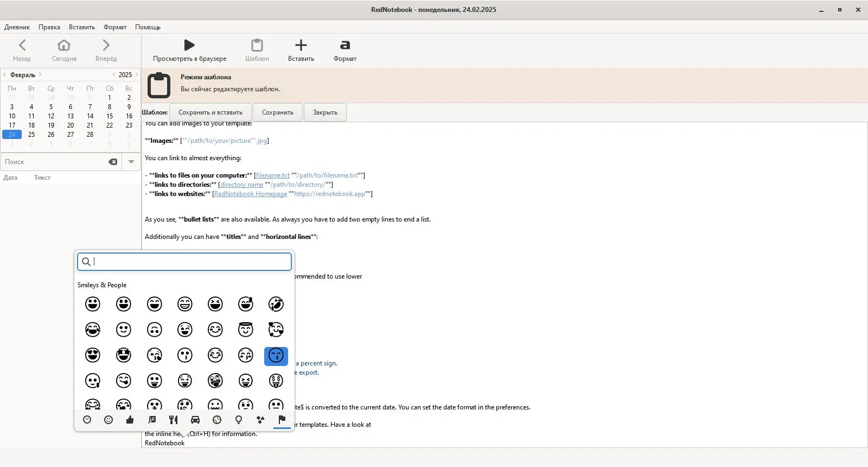The image size is (868, 467).
Task: Click the Сохранить и вставить button
Action: tap(210, 112)
